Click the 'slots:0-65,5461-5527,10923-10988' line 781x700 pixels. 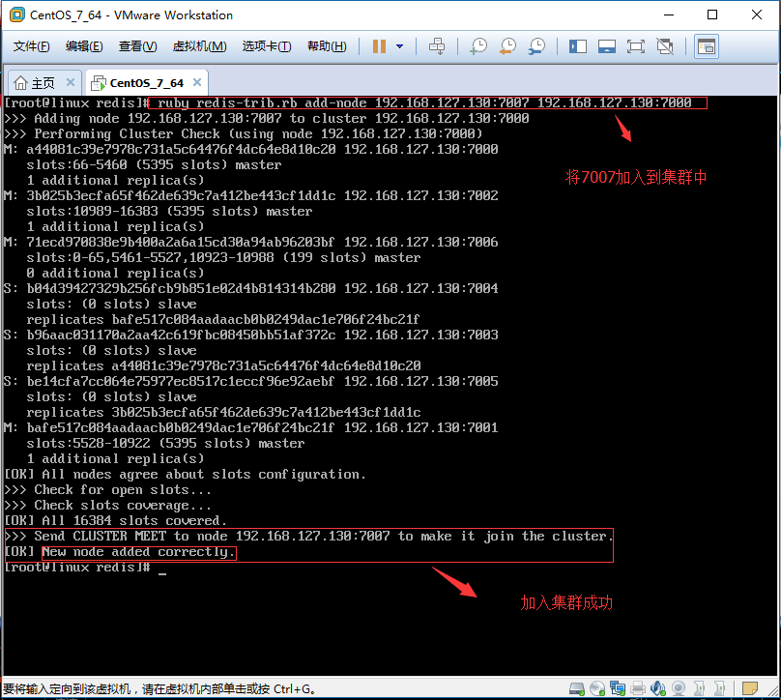[x=223, y=257]
